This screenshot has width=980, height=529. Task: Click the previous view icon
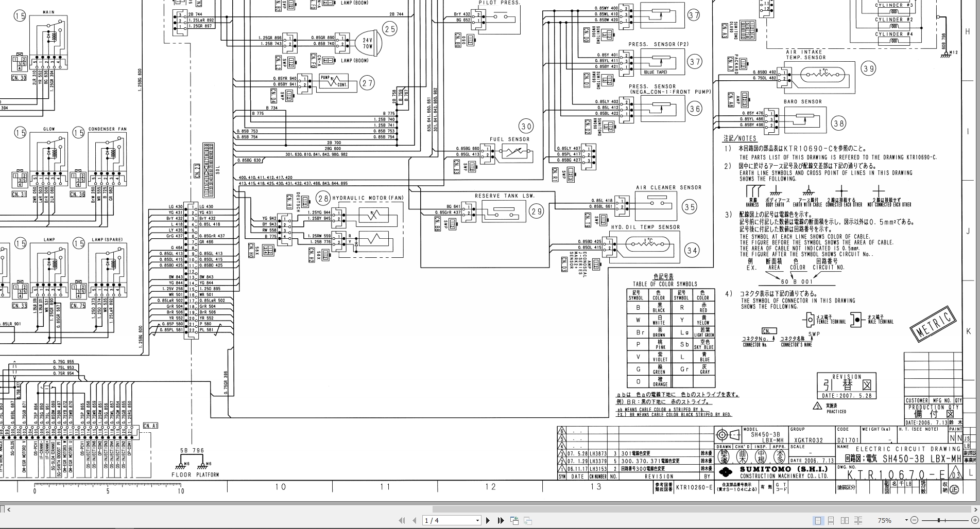(x=514, y=520)
